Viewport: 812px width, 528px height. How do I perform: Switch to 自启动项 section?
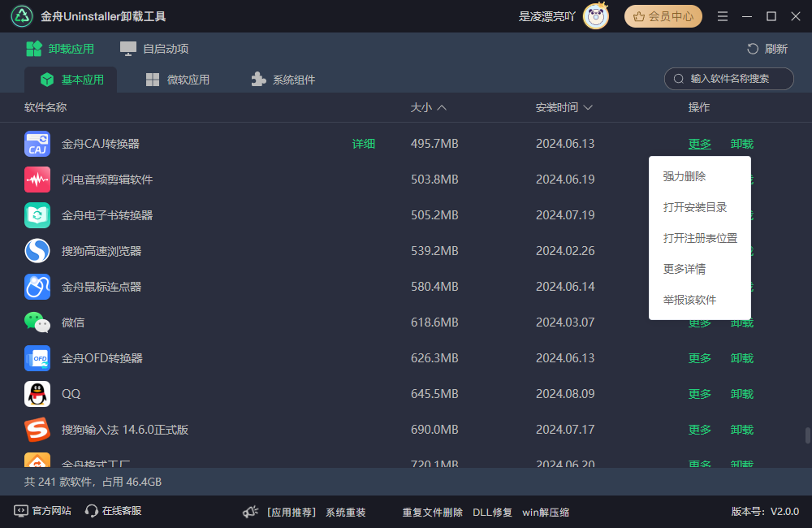(154, 49)
